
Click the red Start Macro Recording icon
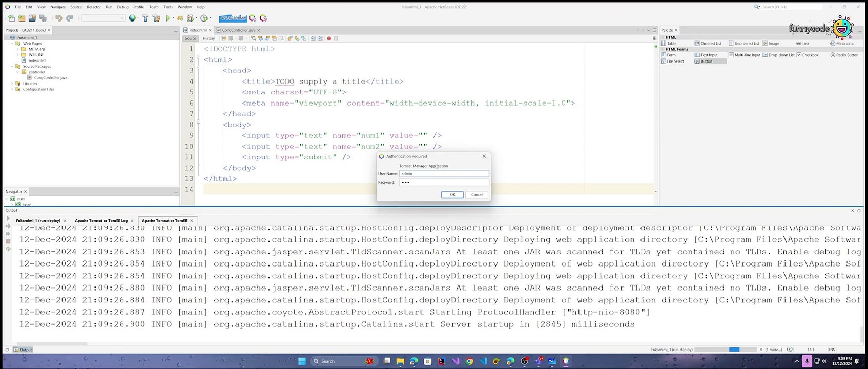click(329, 38)
